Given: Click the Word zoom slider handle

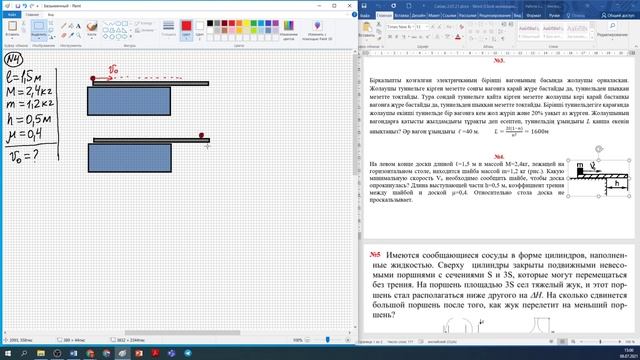Looking at the screenshot, I should point(600,342).
